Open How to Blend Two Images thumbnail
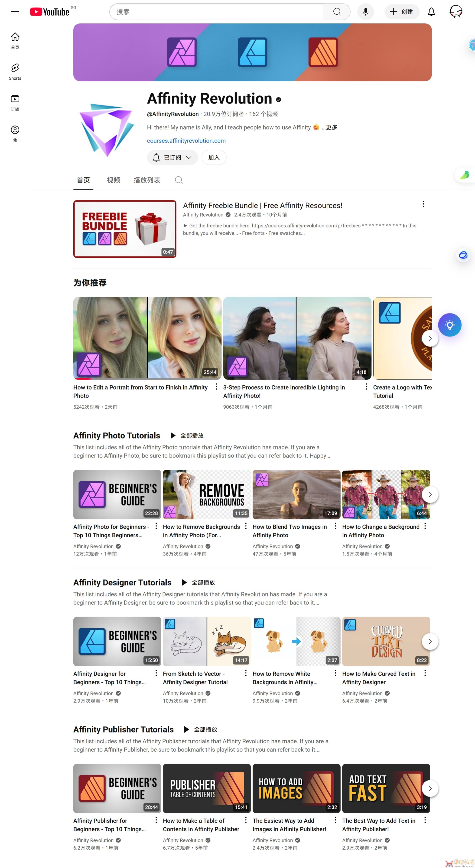This screenshot has width=475, height=868. coord(296,494)
